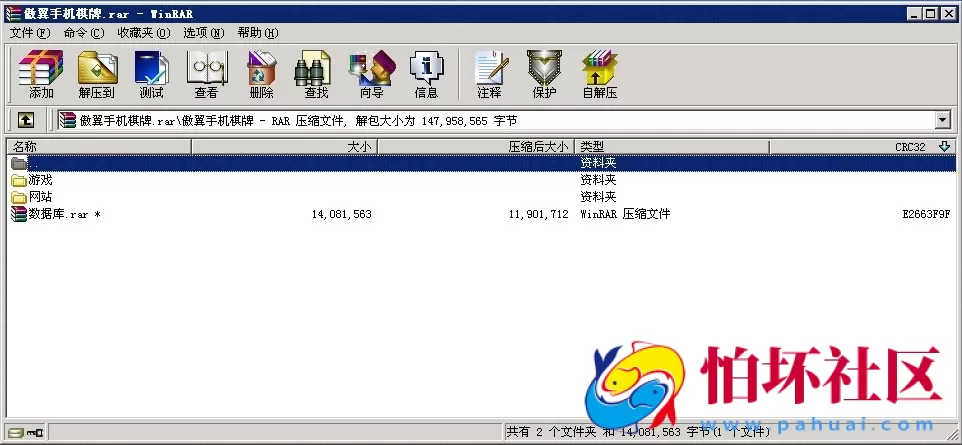Click the CRC32 value E2663F9F
The height and width of the screenshot is (445, 962).
point(926,214)
